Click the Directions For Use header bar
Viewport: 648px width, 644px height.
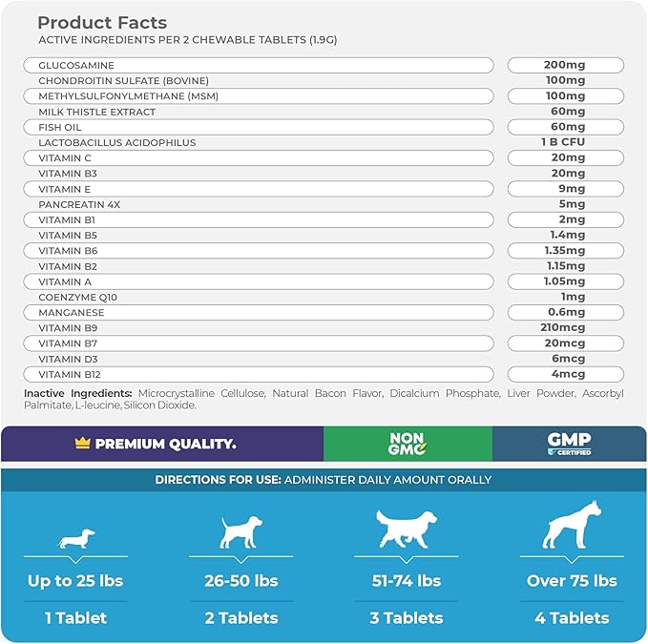pos(324,480)
